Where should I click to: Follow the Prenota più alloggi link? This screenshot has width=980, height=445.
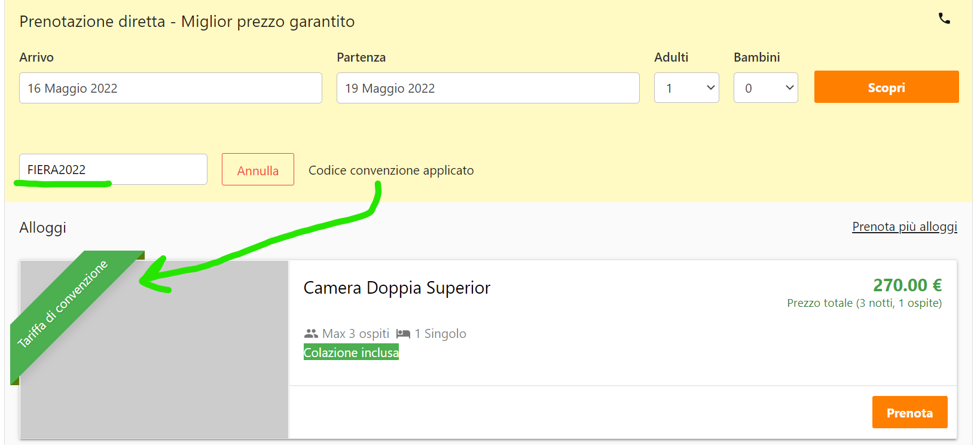click(x=904, y=227)
